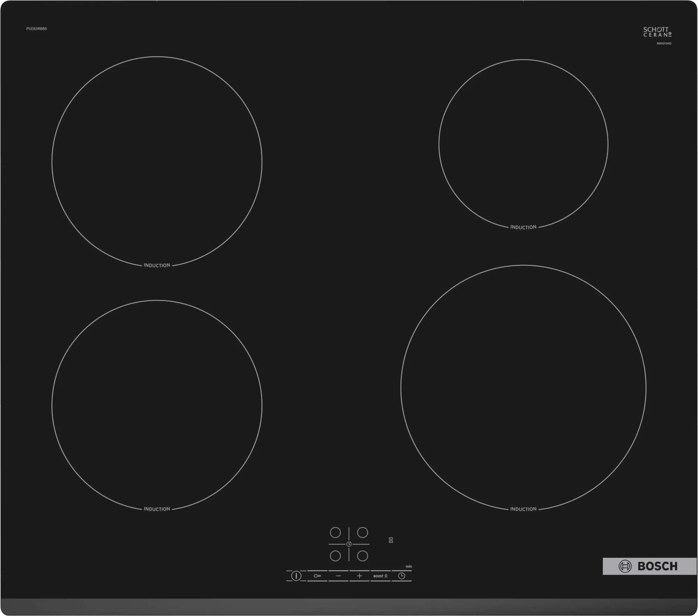Click the front-left induction cooking zone

tap(157, 405)
